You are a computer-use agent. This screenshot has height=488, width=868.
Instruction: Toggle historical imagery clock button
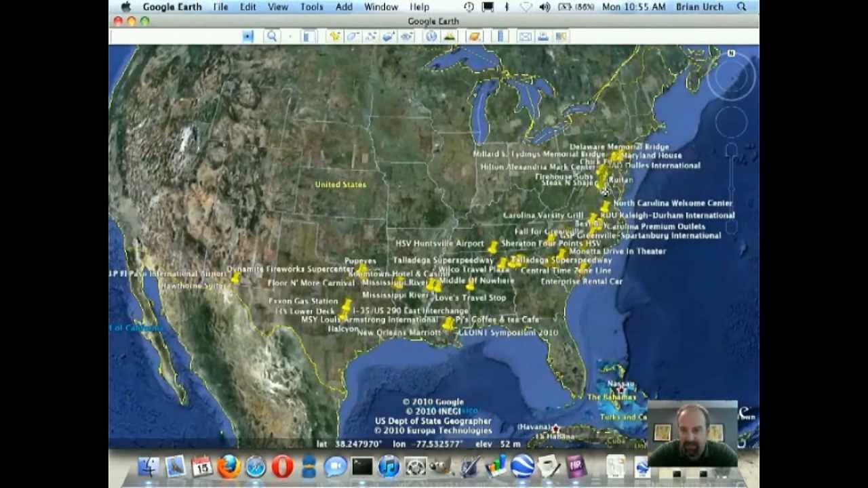(x=431, y=37)
